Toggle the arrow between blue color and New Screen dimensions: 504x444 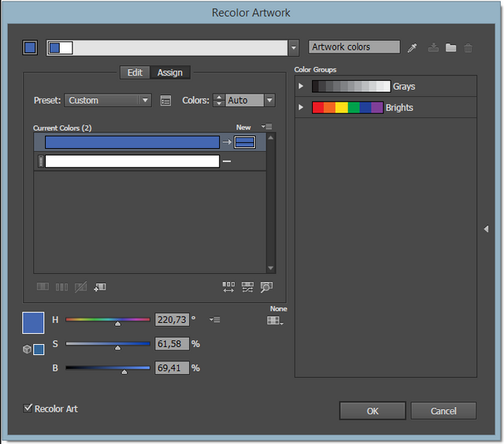point(227,142)
